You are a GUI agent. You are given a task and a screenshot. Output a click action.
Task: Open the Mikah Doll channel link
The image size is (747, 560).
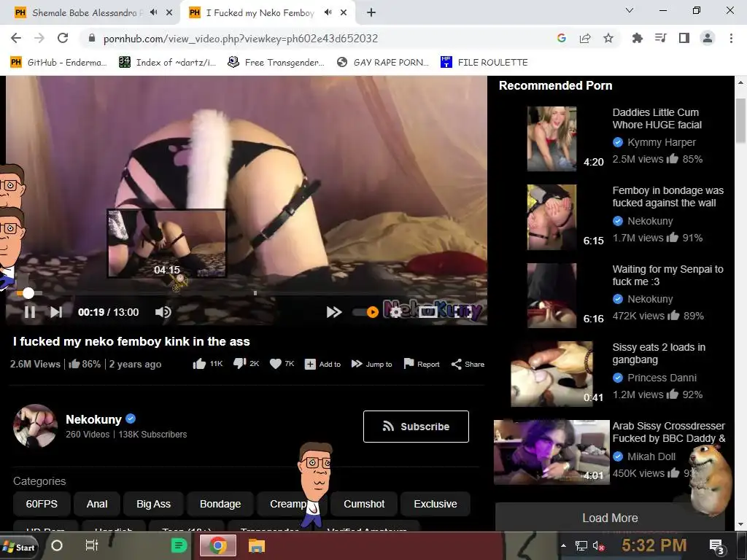point(651,456)
